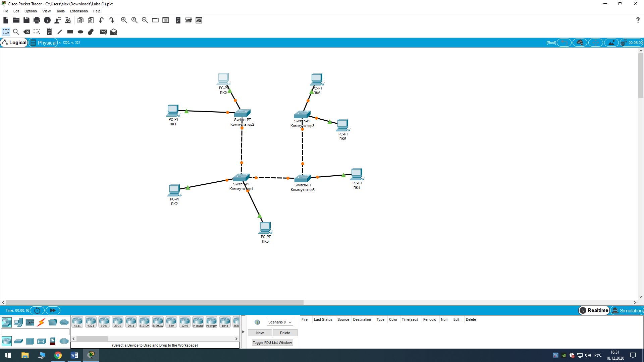
Task: Click the Resize tool icon in toolbar
Action: click(x=38, y=32)
